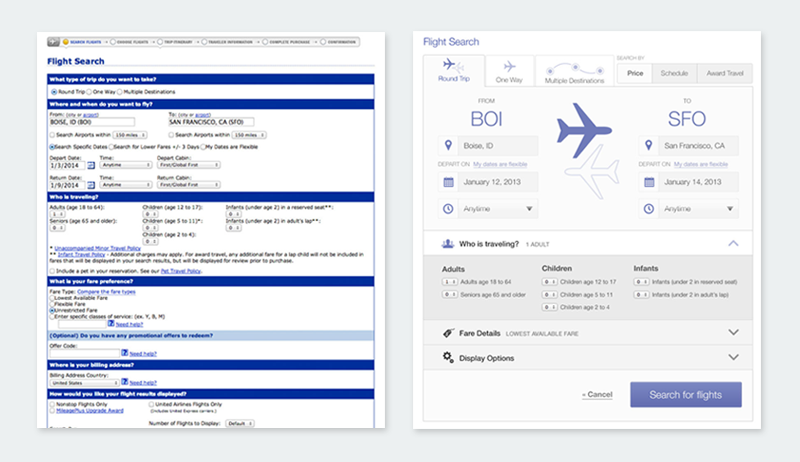Click the clock icon under the January 12 date
The width and height of the screenshot is (800, 462).
(x=448, y=209)
